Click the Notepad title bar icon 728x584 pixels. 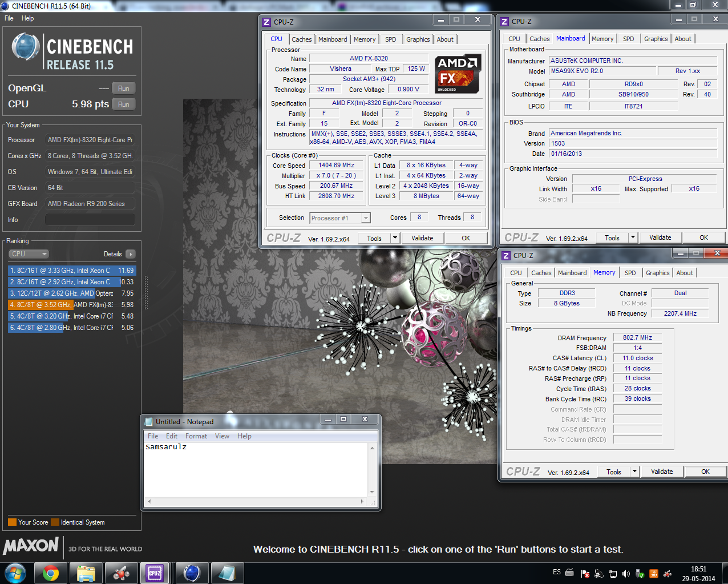click(x=149, y=422)
